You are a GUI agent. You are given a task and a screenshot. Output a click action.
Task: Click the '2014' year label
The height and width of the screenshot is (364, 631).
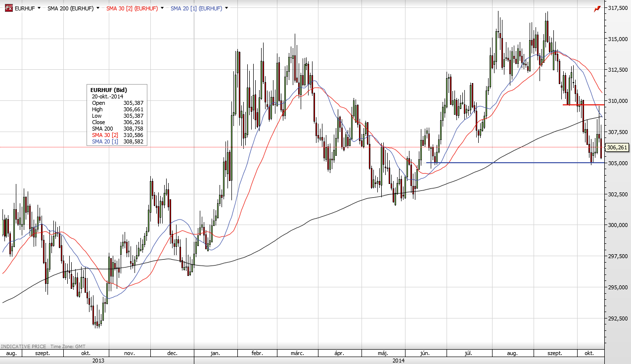[x=399, y=361]
